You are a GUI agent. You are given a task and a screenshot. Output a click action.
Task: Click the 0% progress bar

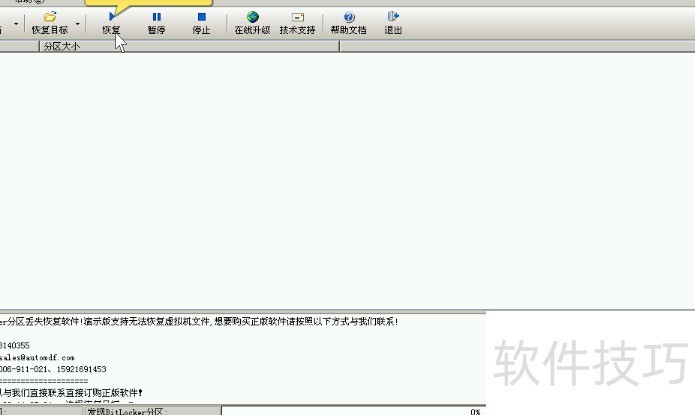tap(350, 410)
